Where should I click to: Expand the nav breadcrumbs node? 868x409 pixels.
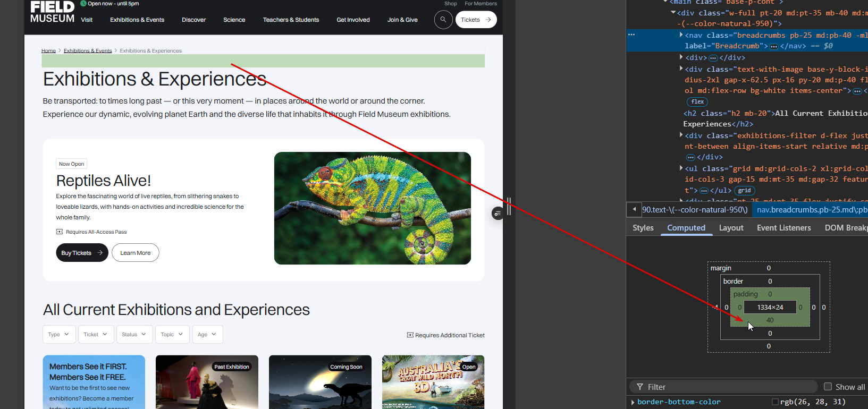(681, 35)
